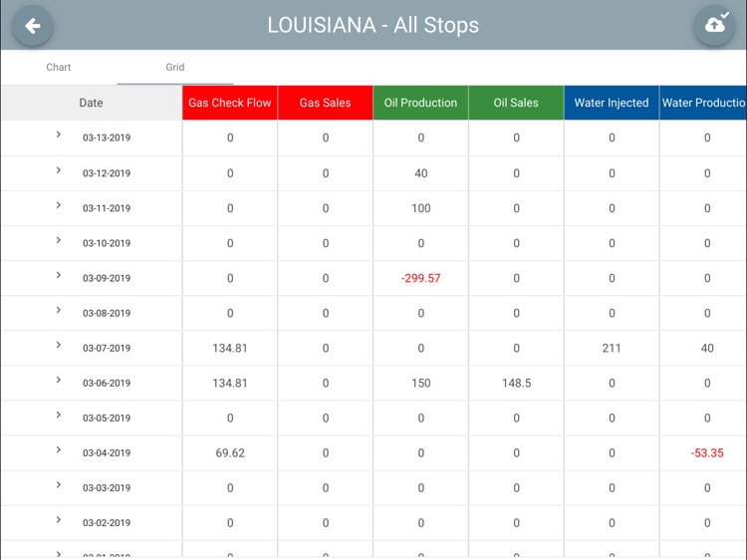747x560 pixels.
Task: Select the red -53.35 water production value
Action: point(707,453)
